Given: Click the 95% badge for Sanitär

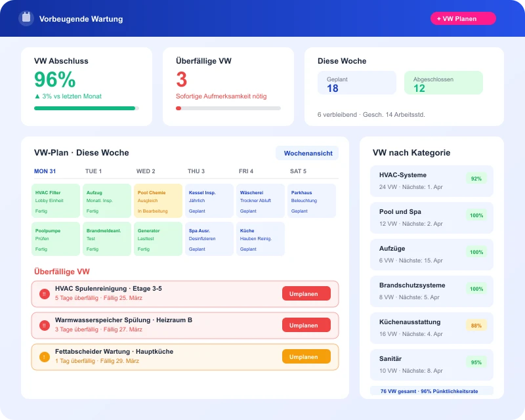Looking at the screenshot, I should point(476,362).
